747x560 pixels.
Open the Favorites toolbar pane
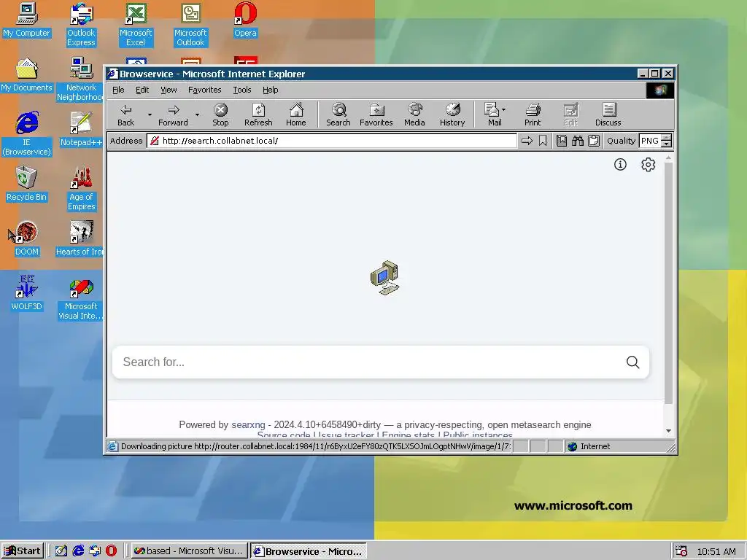(x=376, y=114)
